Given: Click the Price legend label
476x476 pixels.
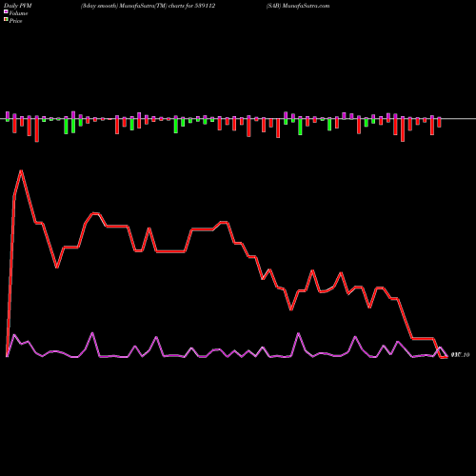Looking at the screenshot, I should pyautogui.click(x=16, y=21).
